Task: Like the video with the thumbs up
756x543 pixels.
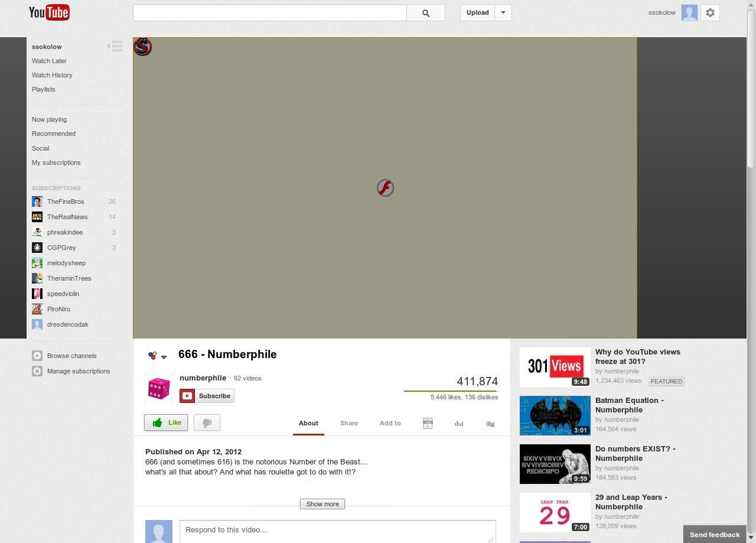Action: point(165,422)
